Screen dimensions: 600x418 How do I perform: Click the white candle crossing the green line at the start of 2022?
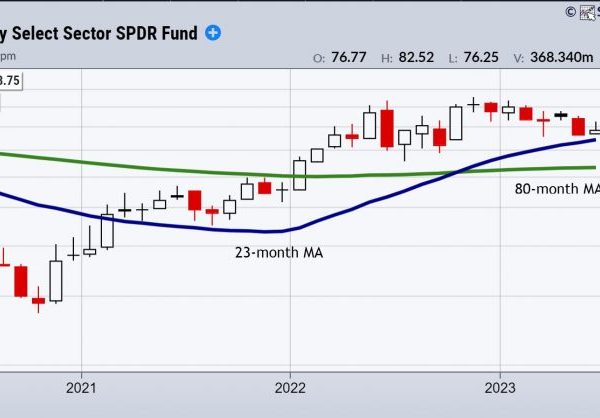coord(300,175)
